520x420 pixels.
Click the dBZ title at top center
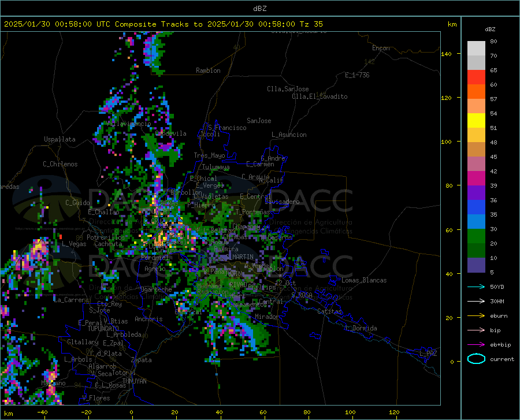pos(259,9)
